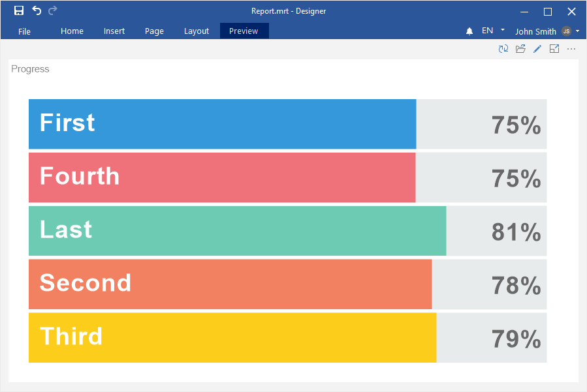This screenshot has width=587, height=392.
Task: Open dashboard in full screen icon
Action: click(554, 49)
